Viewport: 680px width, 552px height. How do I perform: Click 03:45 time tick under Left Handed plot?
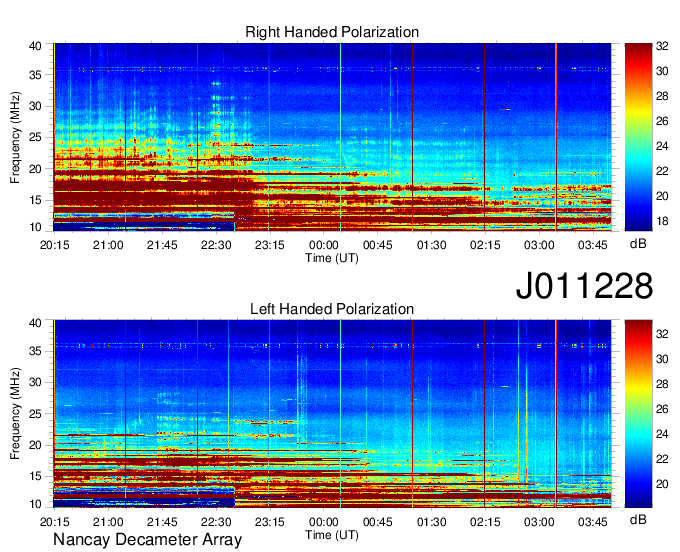(x=593, y=522)
